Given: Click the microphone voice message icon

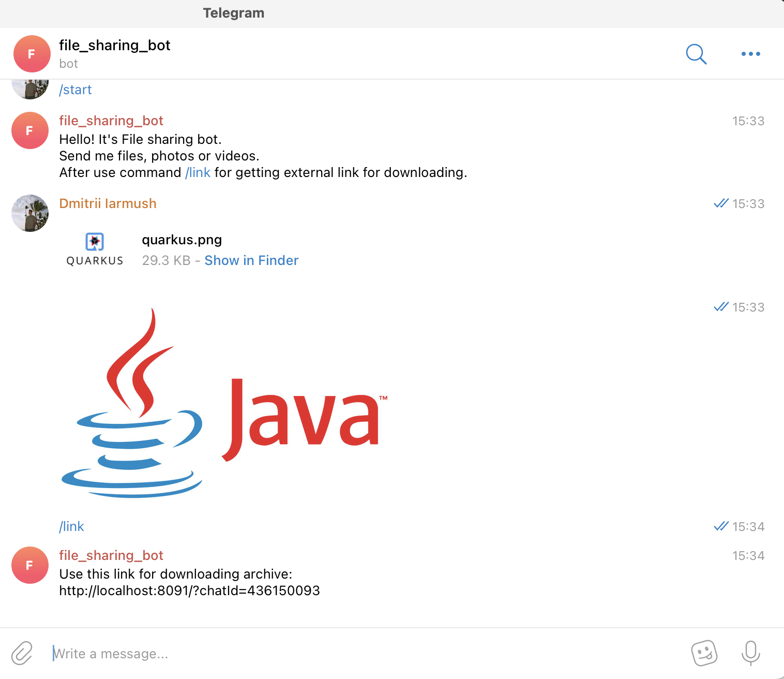Looking at the screenshot, I should (x=750, y=653).
